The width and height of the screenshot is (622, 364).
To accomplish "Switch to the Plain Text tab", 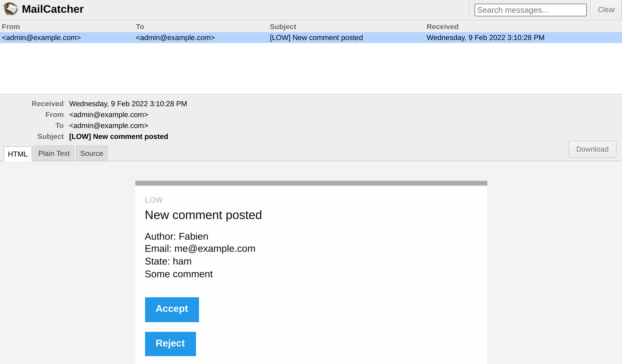I will pos(54,153).
